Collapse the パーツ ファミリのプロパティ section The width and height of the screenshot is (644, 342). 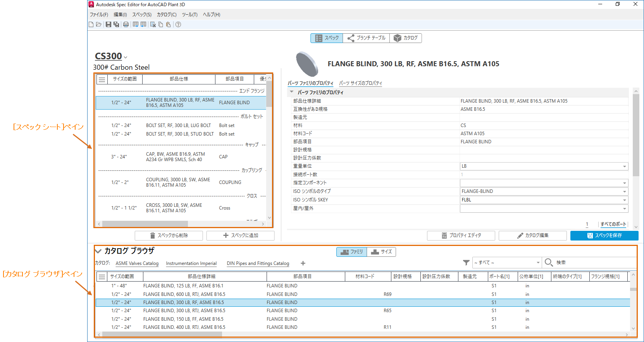(x=292, y=92)
